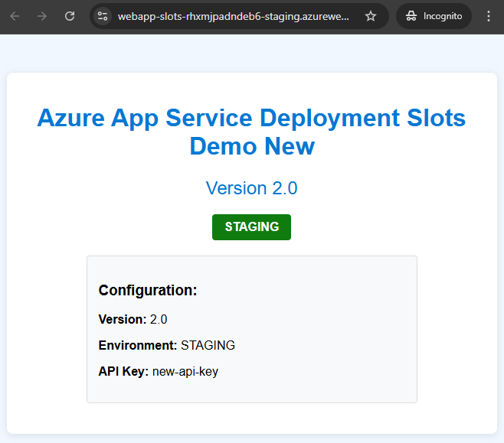Open site information icon in address bar
This screenshot has height=443, width=504.
(103, 16)
